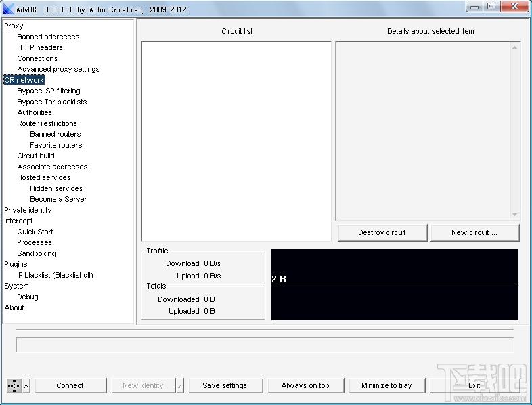
Task: Click the Connect button
Action: tap(70, 385)
